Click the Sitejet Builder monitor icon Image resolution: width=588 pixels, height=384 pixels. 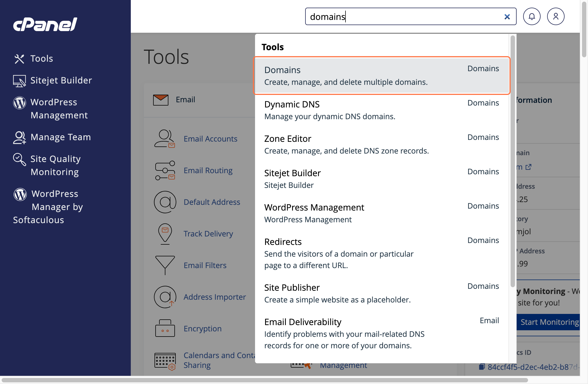19,81
